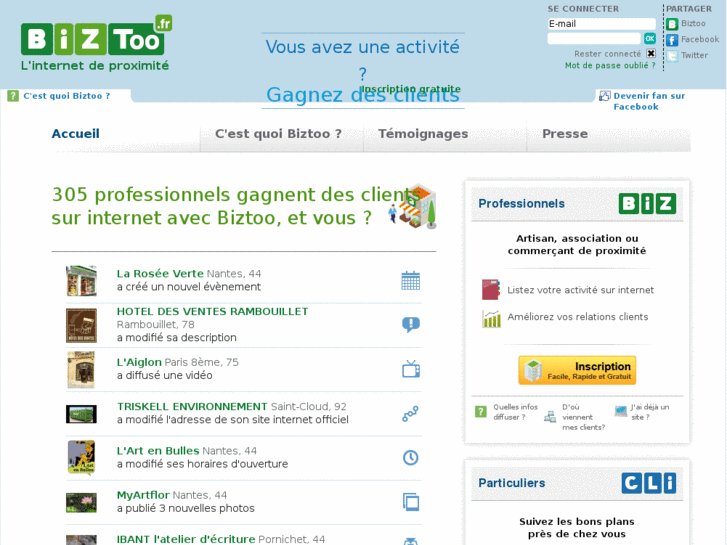Click the bar chart icon next to Améliorez vos relations
Screen dimensions: 727x545
click(x=491, y=319)
